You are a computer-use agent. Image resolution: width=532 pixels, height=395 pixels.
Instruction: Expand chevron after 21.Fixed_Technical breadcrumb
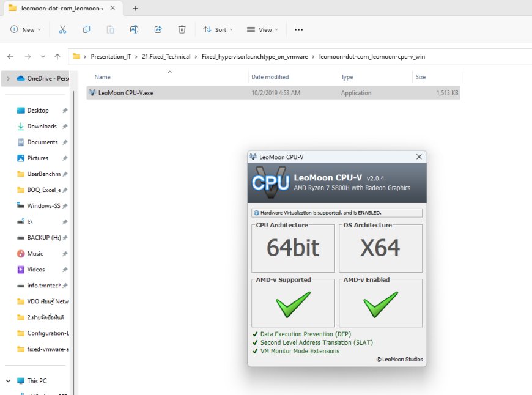tap(196, 57)
